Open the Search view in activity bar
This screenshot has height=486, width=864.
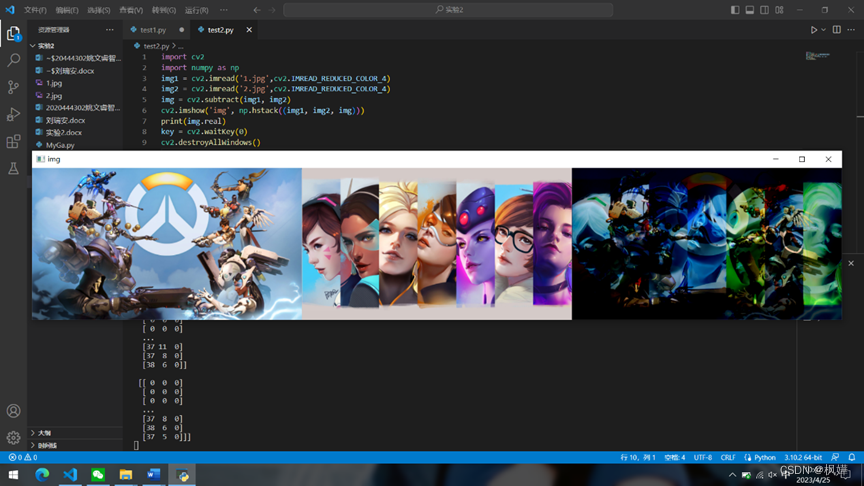tap(14, 60)
